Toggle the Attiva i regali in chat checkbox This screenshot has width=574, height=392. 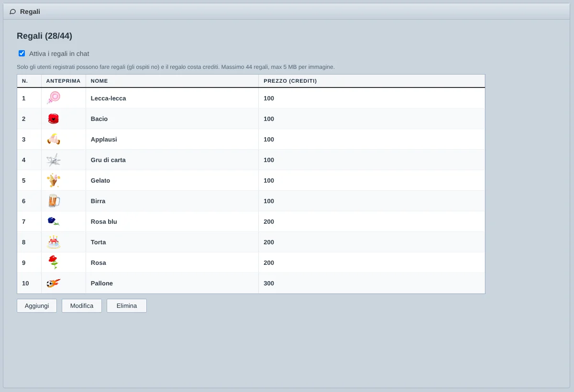(22, 54)
